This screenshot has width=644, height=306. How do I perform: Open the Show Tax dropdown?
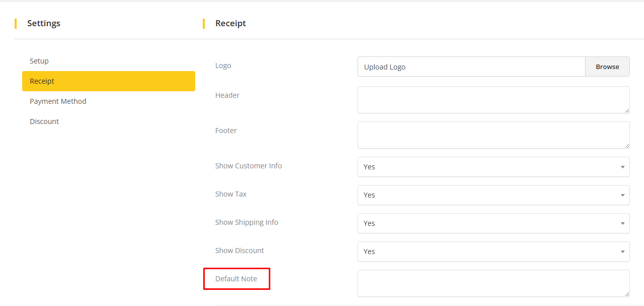pyautogui.click(x=493, y=195)
